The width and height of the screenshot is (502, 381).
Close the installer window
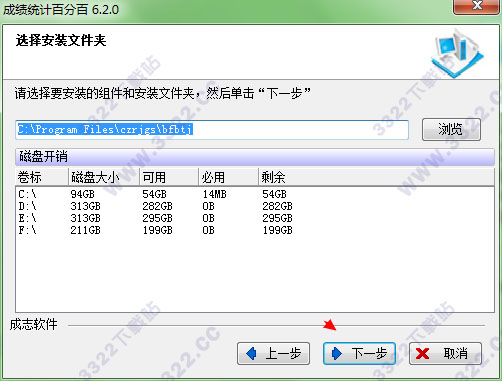point(477,6)
